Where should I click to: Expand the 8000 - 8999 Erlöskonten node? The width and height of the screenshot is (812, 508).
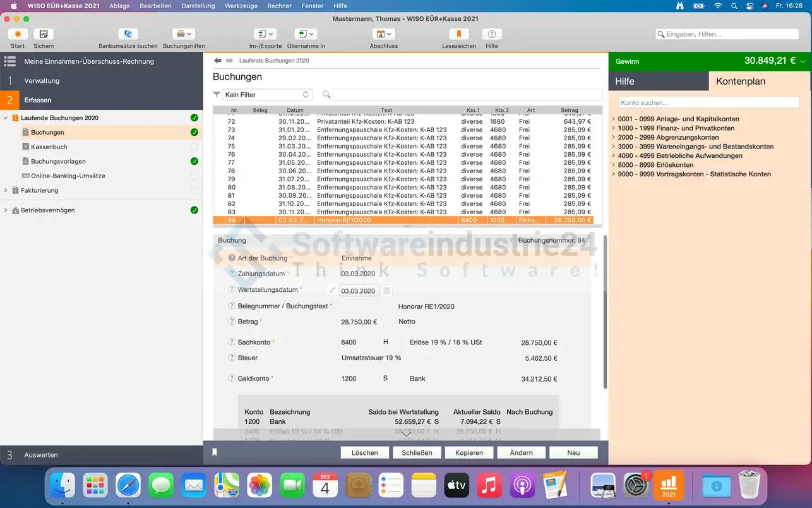pos(614,165)
